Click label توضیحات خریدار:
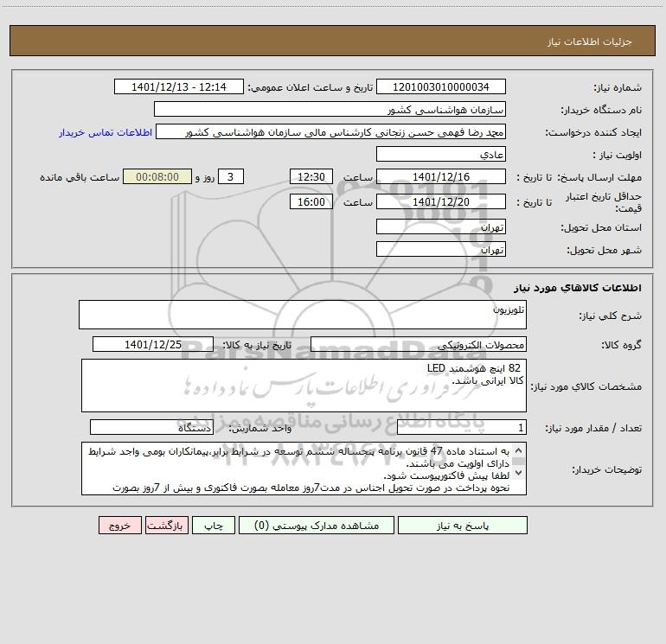This screenshot has width=666, height=644. click(606, 469)
